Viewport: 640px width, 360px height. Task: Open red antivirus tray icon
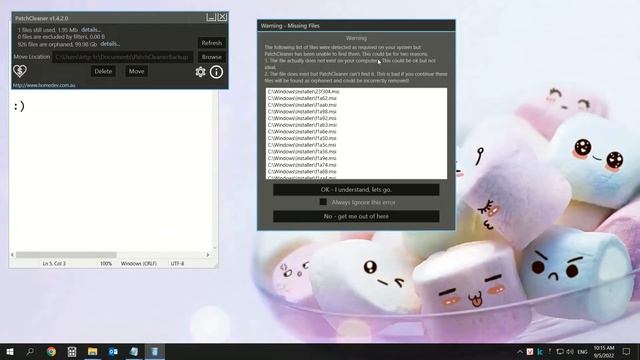(x=530, y=351)
